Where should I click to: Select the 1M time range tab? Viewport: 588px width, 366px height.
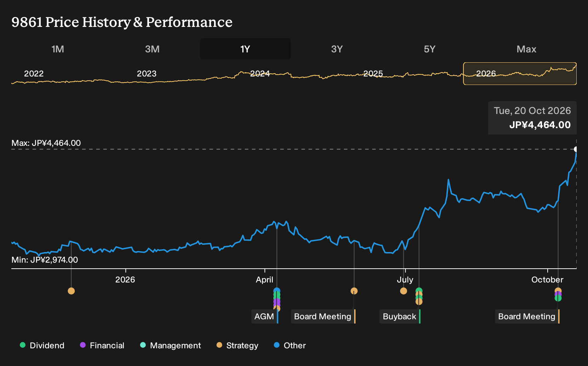(58, 49)
